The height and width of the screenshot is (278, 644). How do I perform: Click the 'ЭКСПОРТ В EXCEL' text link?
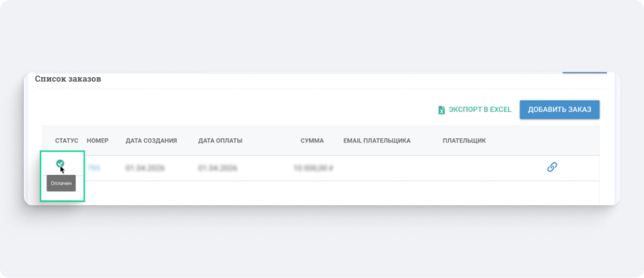coord(480,110)
